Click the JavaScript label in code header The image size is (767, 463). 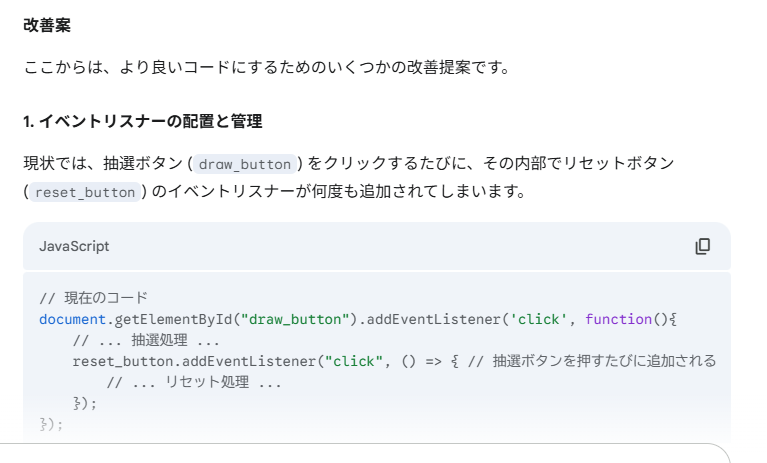pos(74,246)
